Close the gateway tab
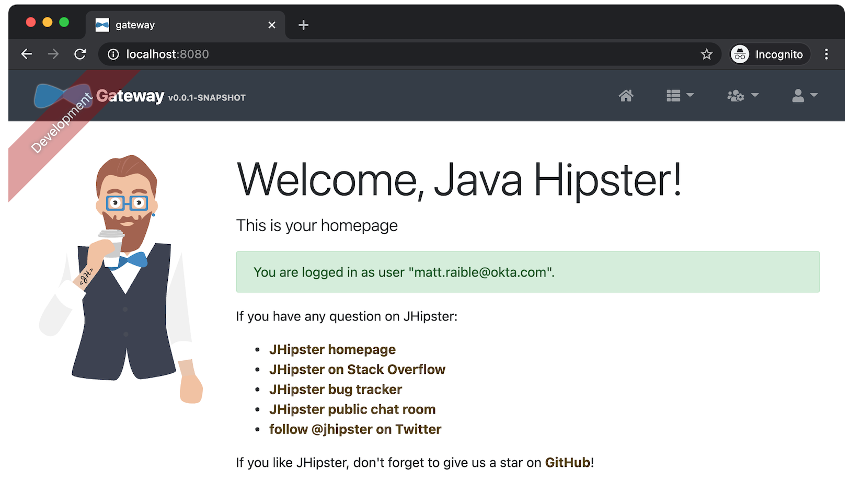The height and width of the screenshot is (504, 850). pos(272,25)
